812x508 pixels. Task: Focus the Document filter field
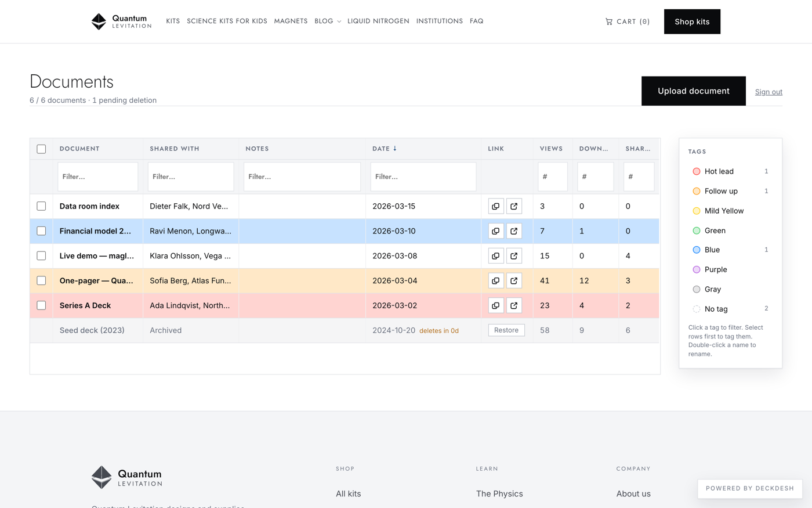98,176
